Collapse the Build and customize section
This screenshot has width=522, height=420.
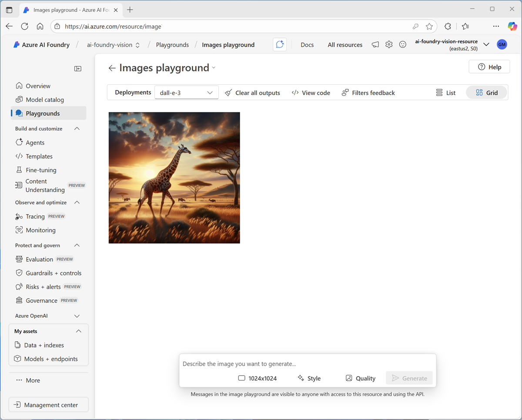(x=77, y=129)
